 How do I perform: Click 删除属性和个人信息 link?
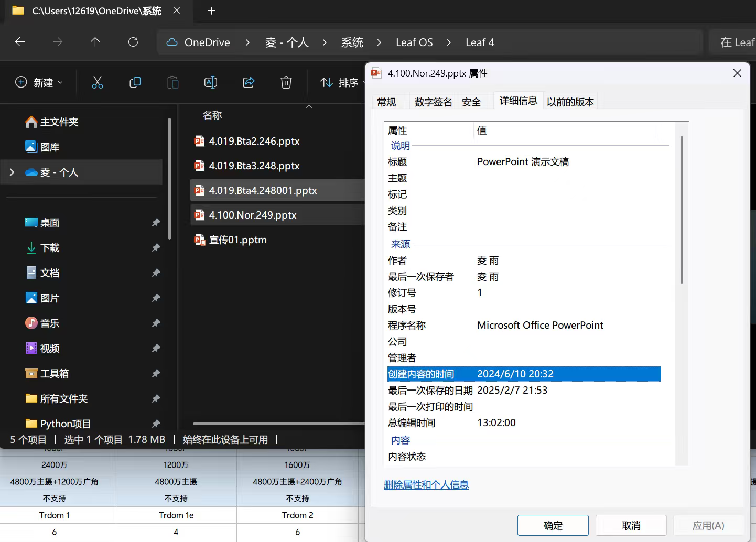426,485
